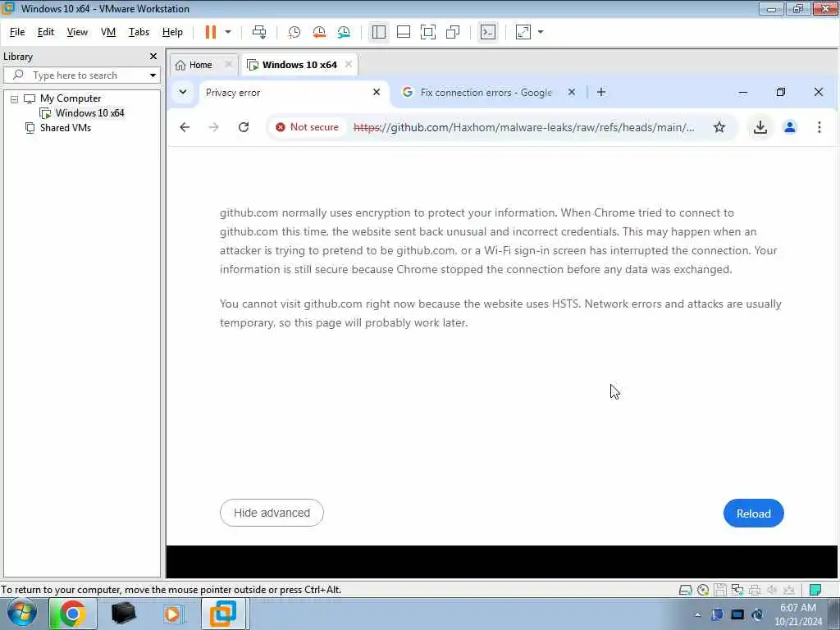
Task: Select My Computer in the library
Action: pyautogui.click(x=71, y=98)
